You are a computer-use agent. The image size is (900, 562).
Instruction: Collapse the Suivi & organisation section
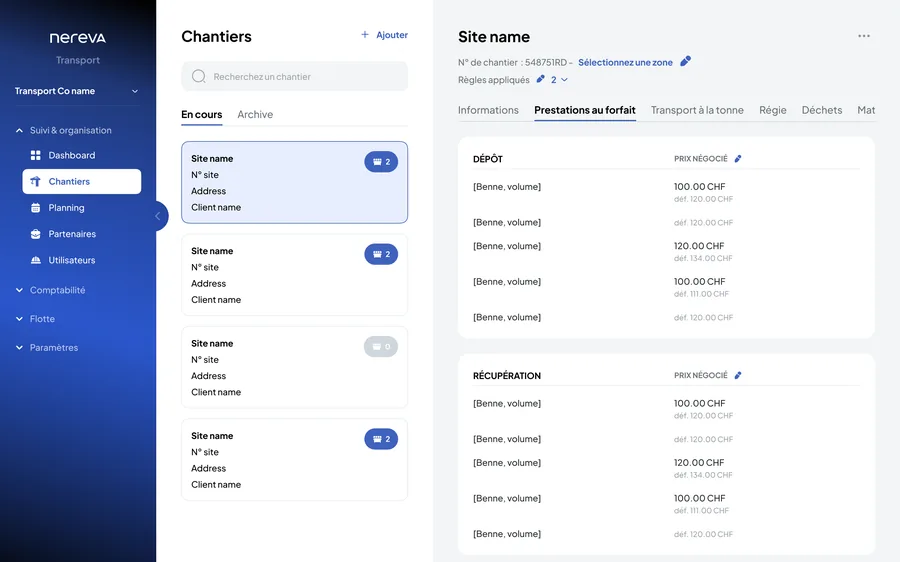pyautogui.click(x=20, y=130)
